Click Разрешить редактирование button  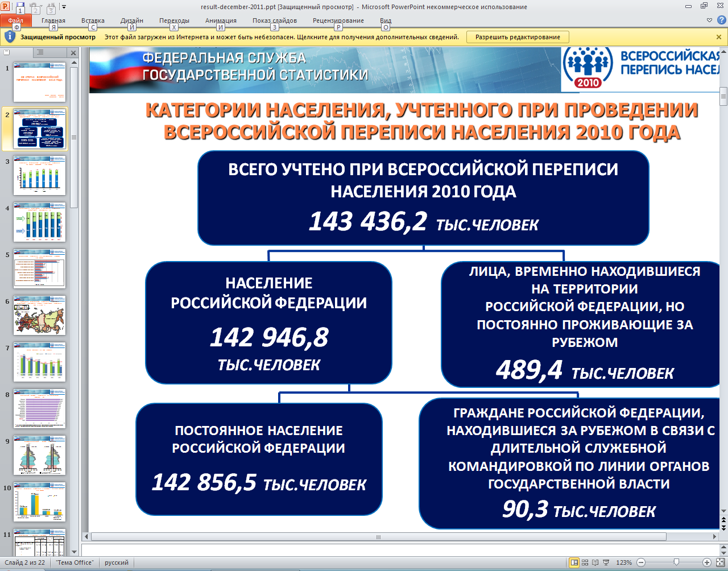(518, 37)
